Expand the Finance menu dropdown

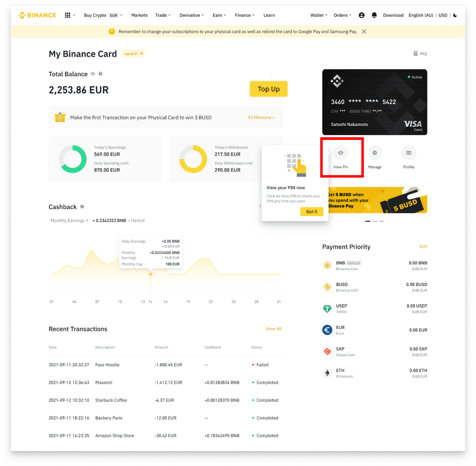[x=245, y=15]
